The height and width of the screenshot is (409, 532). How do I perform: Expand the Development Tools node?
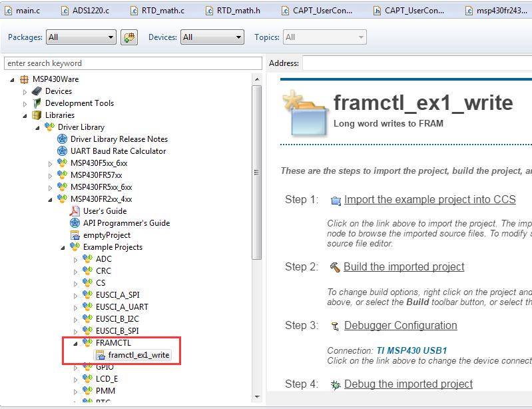click(25, 103)
